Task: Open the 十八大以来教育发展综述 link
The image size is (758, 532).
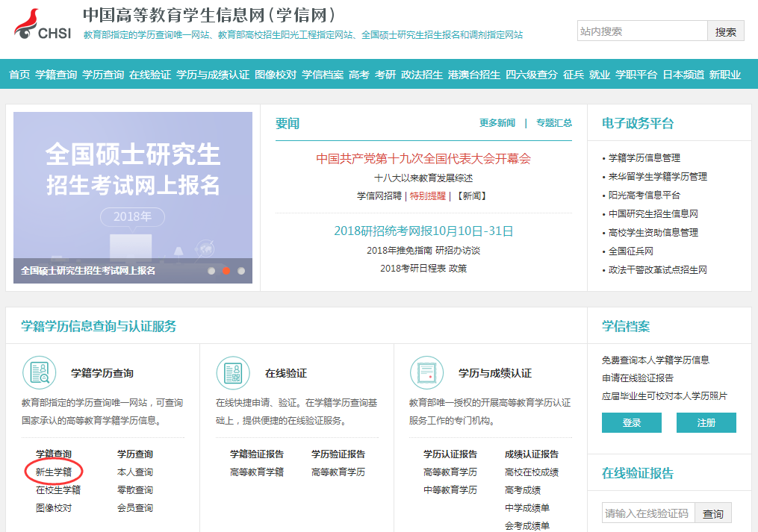Action: (x=423, y=178)
